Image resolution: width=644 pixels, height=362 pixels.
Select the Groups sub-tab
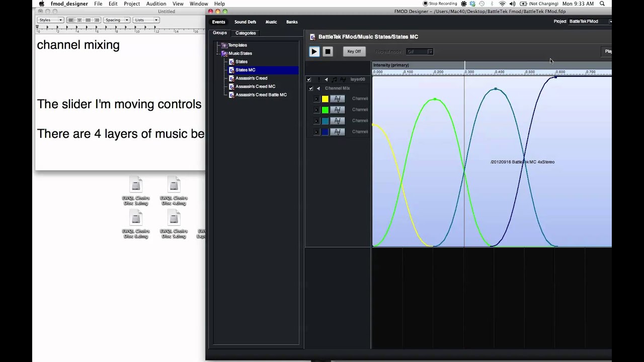(220, 33)
